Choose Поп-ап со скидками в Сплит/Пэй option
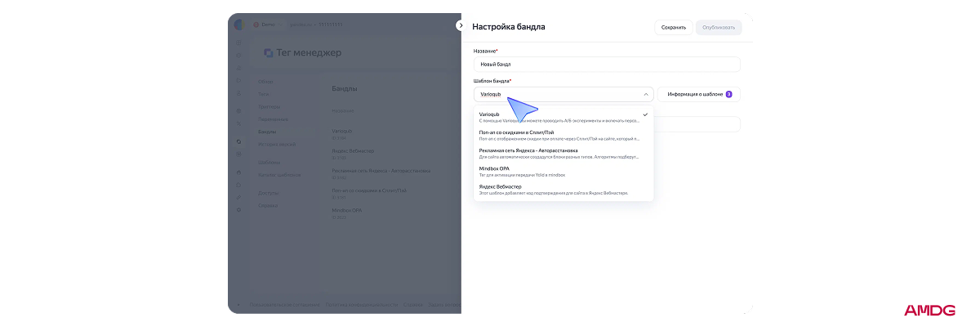This screenshot has width=980, height=327. click(x=563, y=135)
